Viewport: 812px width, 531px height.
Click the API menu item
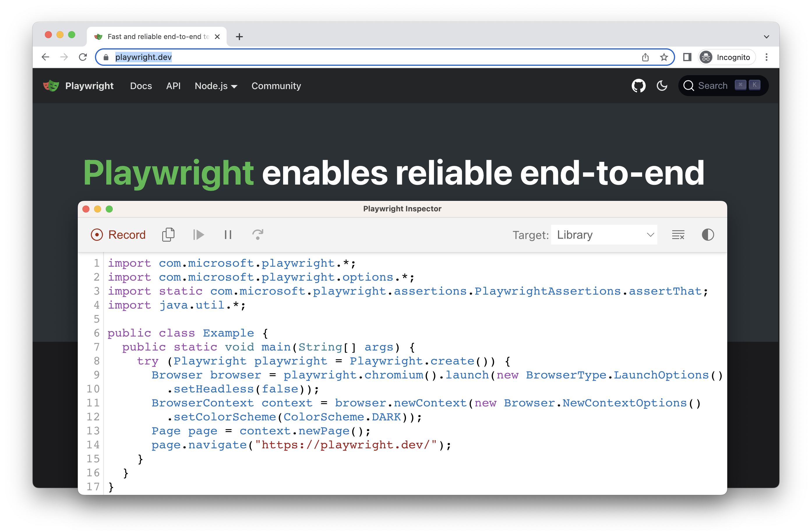172,86
